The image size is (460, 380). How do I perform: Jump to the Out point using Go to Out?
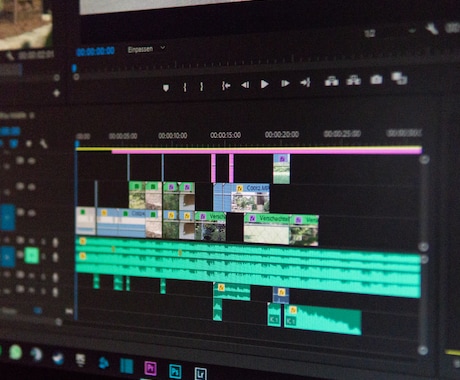(x=305, y=82)
